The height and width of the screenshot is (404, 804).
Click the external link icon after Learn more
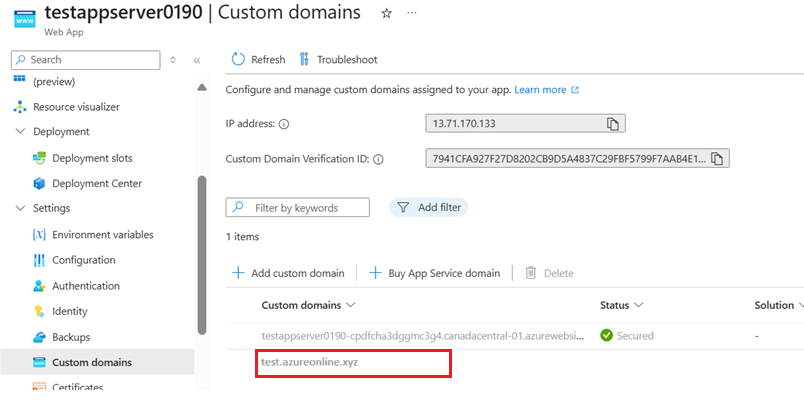pos(575,90)
